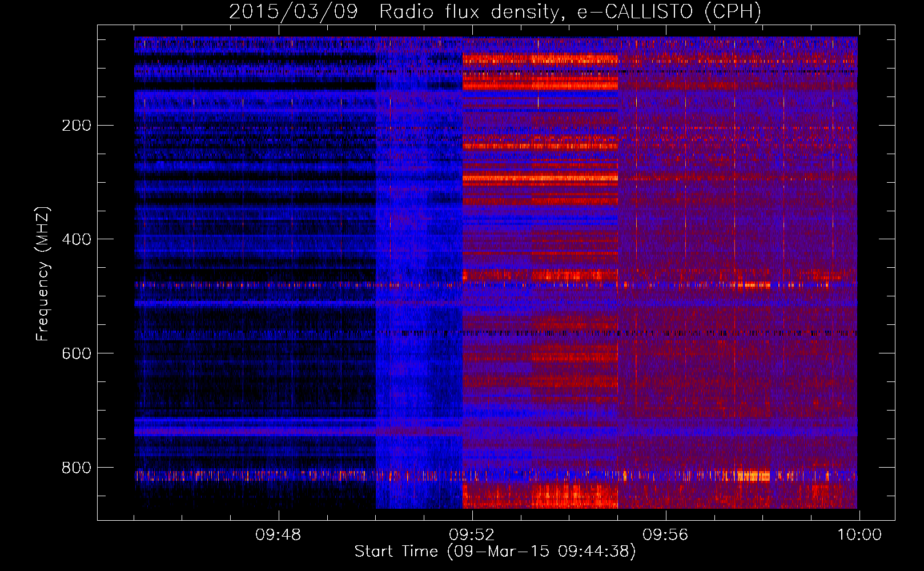Viewport: 924px width, 571px height.
Task: Click the Frequency (MHZ) axis title
Action: click(43, 274)
